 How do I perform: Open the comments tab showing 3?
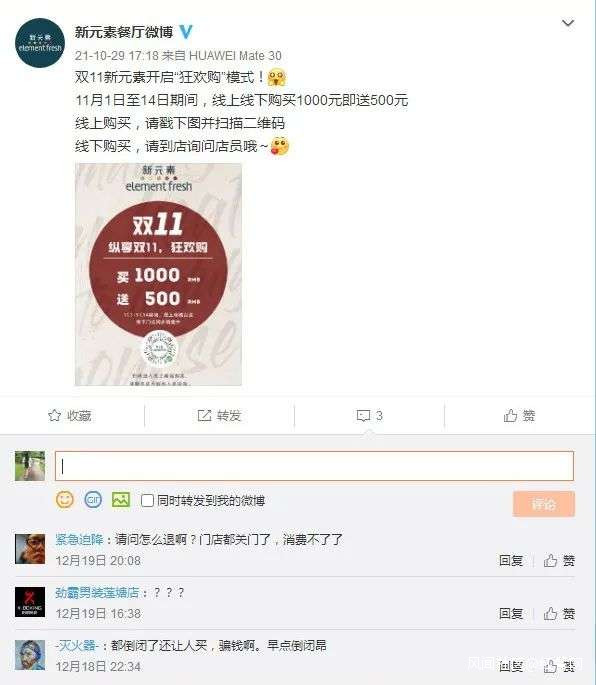tap(370, 415)
